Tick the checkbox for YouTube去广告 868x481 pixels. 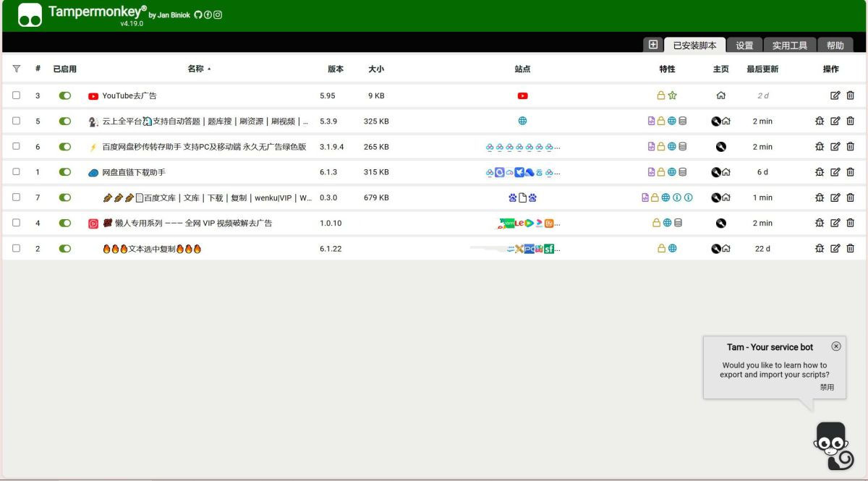click(x=17, y=95)
